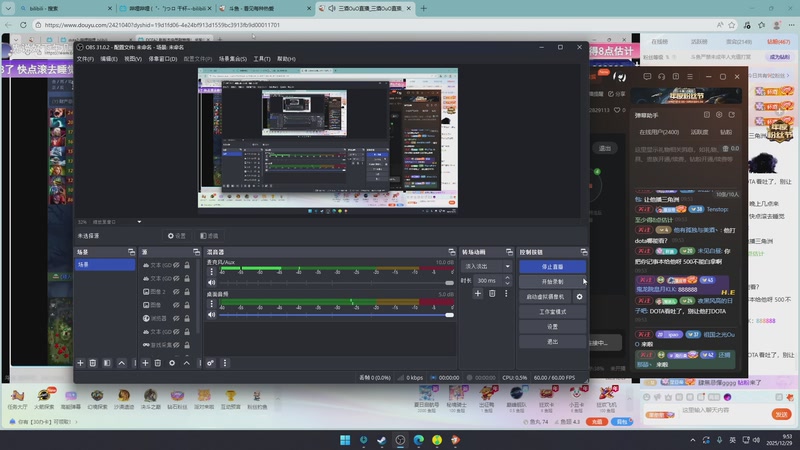Click 启动虚拟摄像机 start virtual camera button
Image resolution: width=800 pixels, height=450 pixels.
tap(545, 296)
